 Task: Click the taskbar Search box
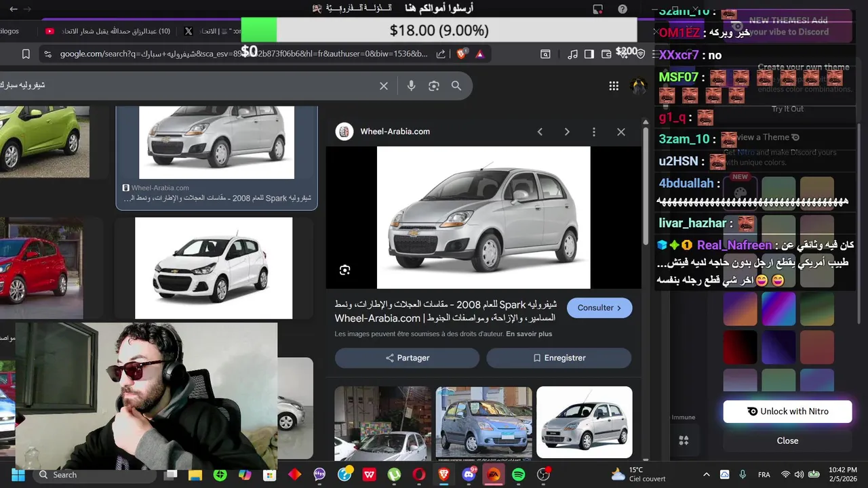(x=94, y=474)
